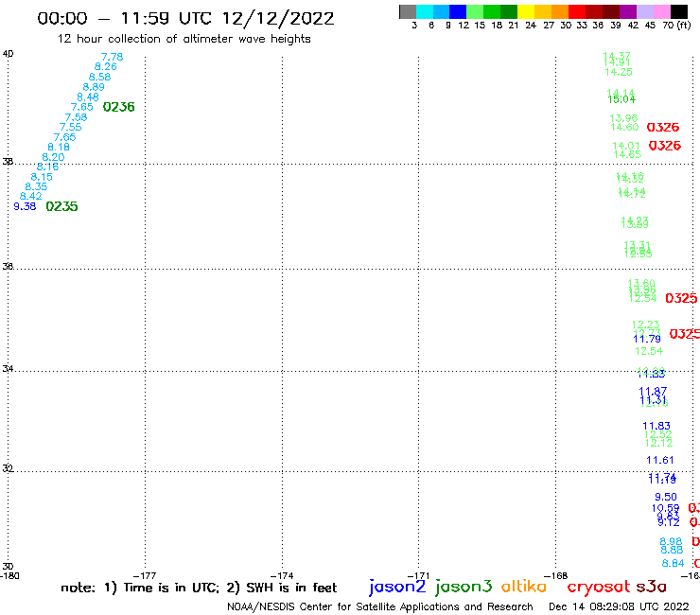Click the 14.25 wave height value
Viewport: 700px width, 615px height.
619,72
